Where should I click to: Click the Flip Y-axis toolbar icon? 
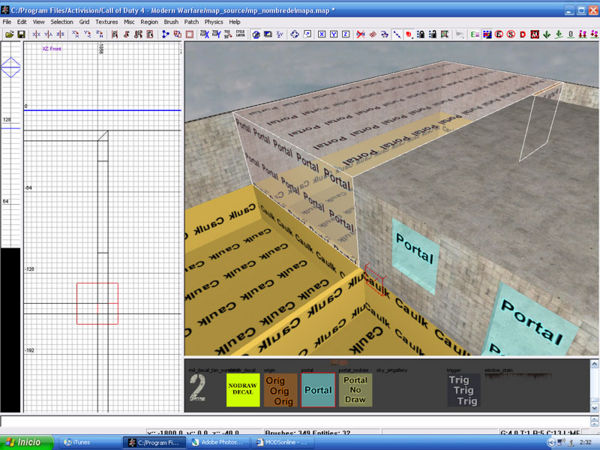pyautogui.click(x=48, y=34)
